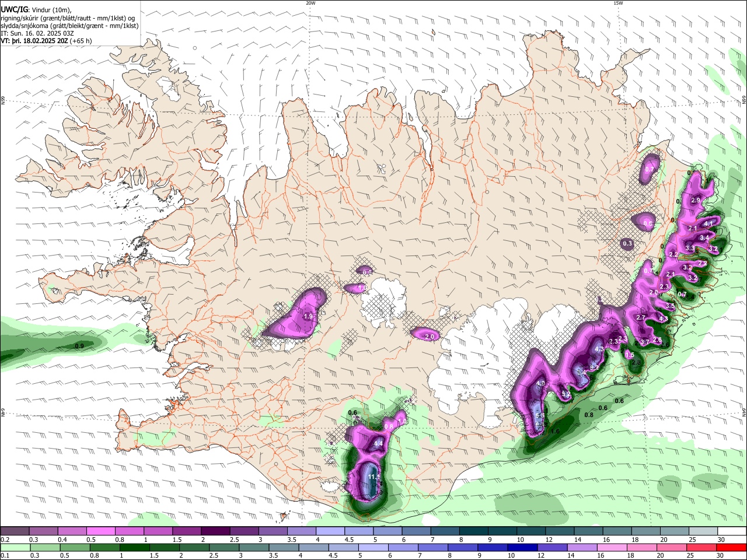Select the navy blue swatch above the bottom-row '10' label
This screenshot has height=560, width=747.
522,547
